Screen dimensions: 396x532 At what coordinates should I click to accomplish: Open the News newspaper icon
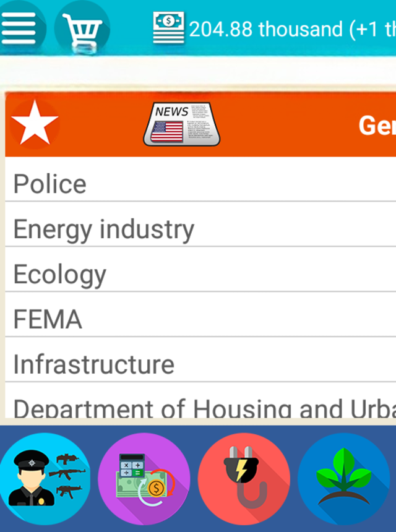(x=181, y=124)
